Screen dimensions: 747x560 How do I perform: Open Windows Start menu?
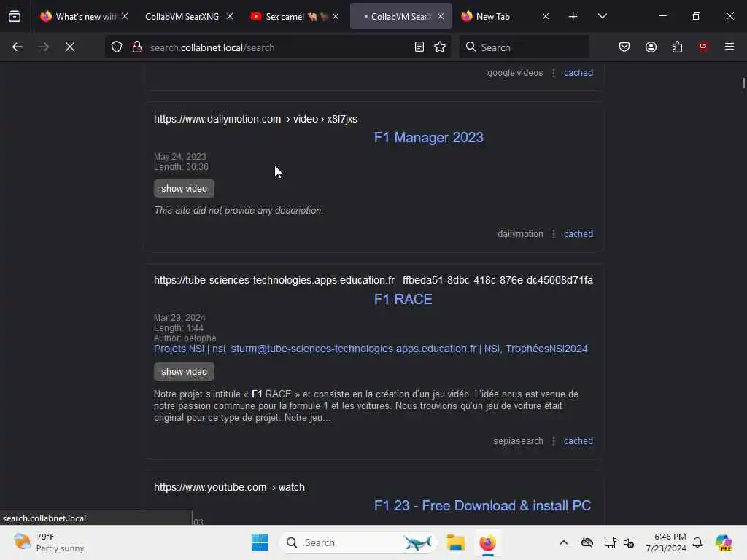coord(260,542)
